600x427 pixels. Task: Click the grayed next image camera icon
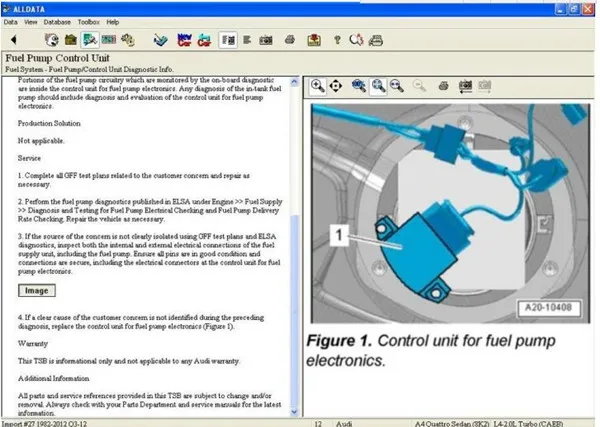pos(484,86)
